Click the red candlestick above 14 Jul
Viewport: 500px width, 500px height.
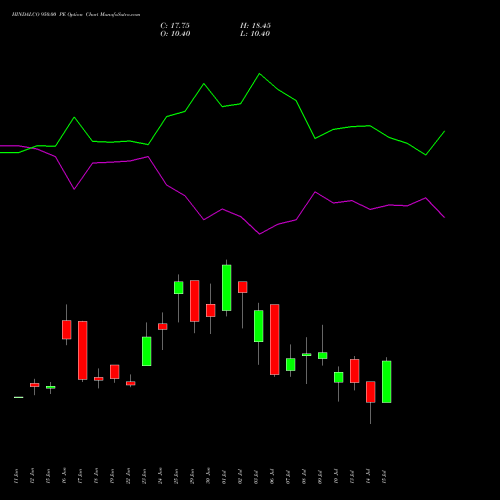[371, 392]
